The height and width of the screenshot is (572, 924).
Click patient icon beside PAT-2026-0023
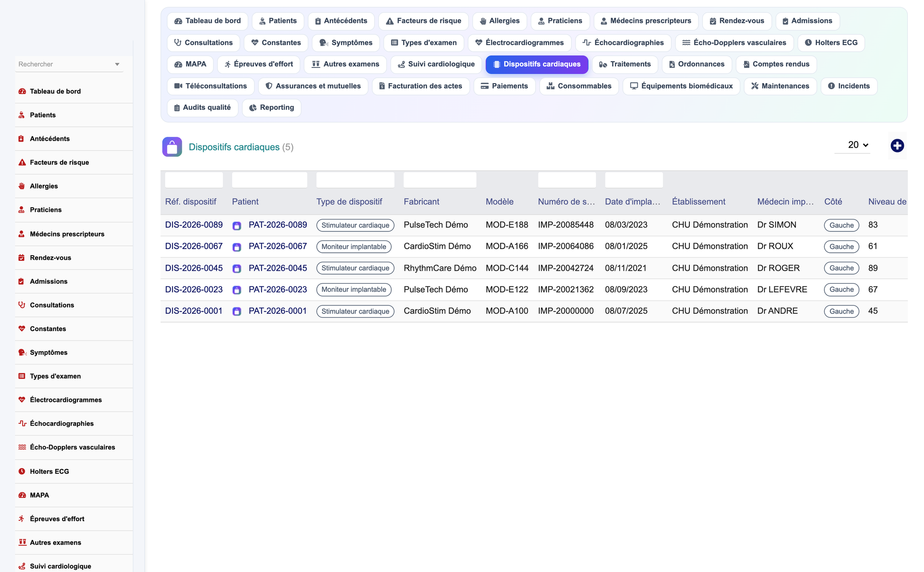pyautogui.click(x=236, y=290)
